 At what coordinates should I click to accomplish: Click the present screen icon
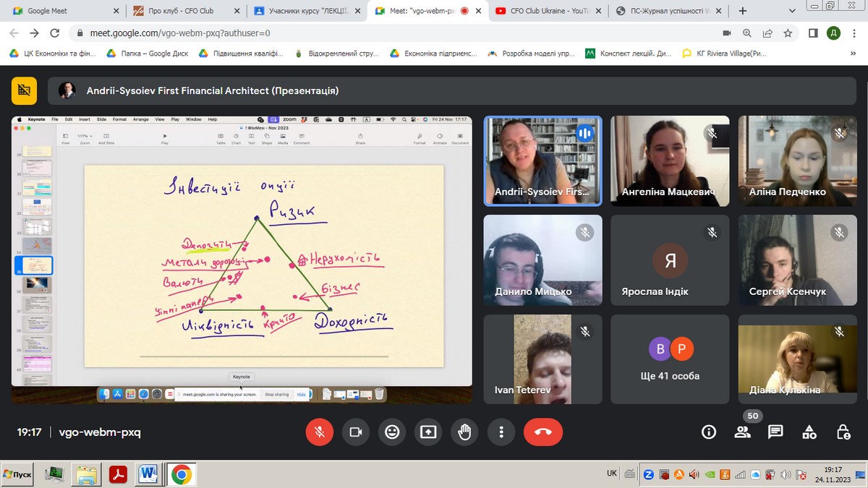[428, 432]
